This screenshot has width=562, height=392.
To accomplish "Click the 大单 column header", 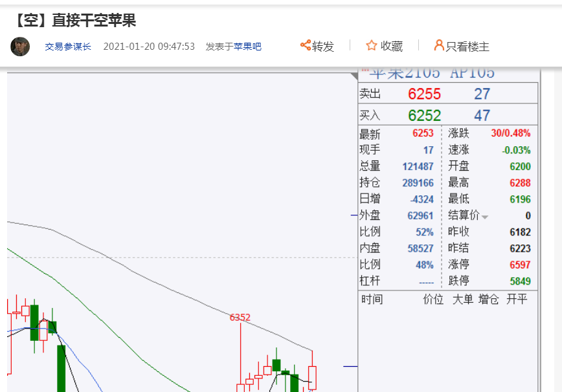I will (463, 299).
